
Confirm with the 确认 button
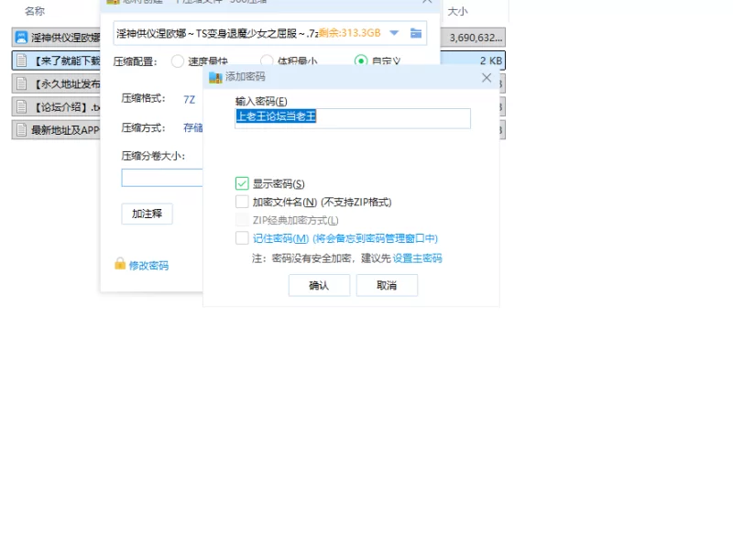pos(319,285)
